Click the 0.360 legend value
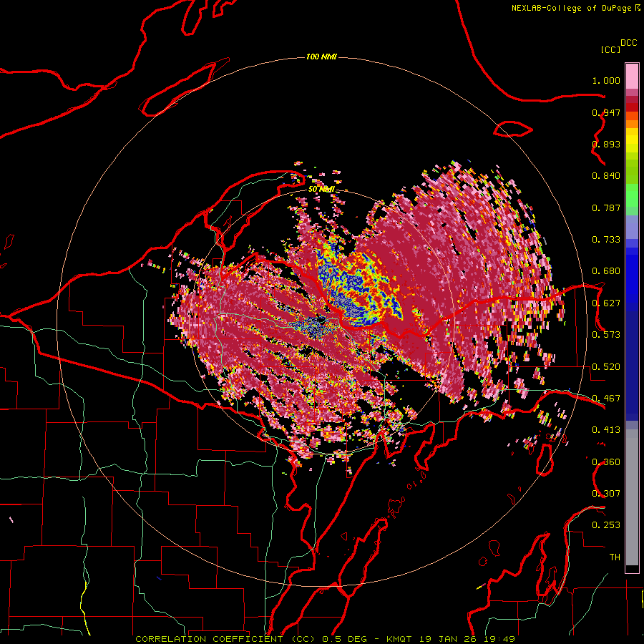 [x=606, y=462]
